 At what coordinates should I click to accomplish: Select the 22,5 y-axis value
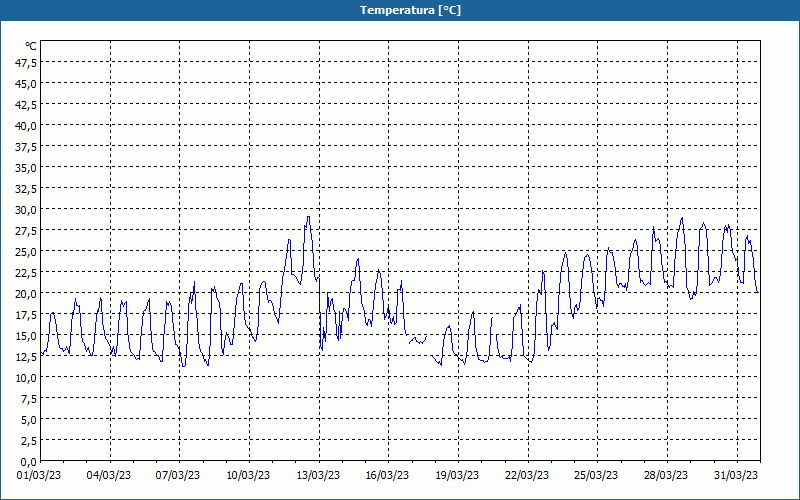(27, 272)
